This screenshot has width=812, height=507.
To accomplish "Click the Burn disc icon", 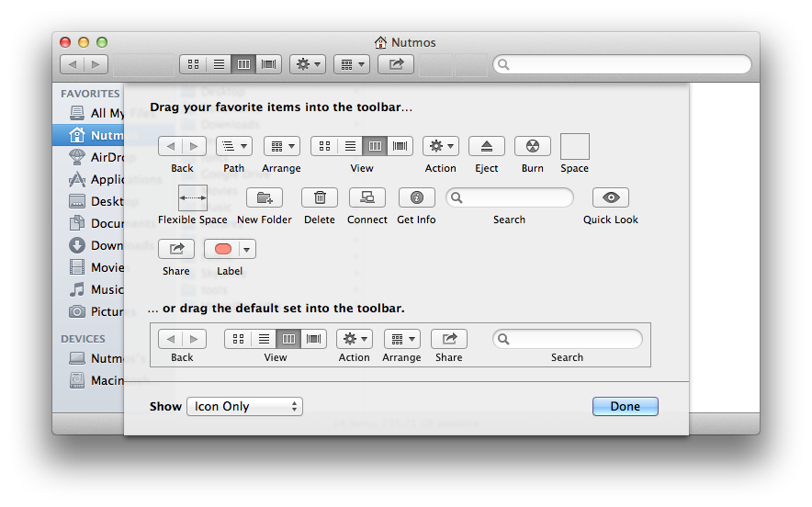I will [x=533, y=146].
